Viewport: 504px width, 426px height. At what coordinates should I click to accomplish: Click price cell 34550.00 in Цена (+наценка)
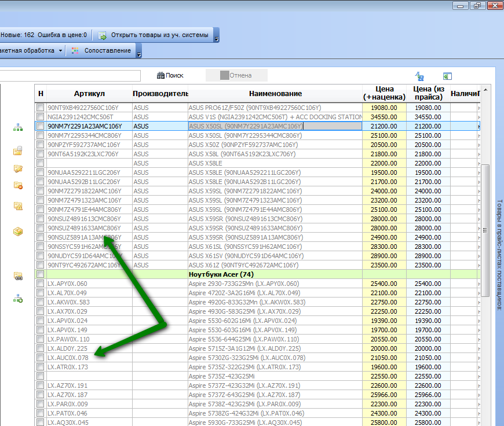[x=385, y=117]
